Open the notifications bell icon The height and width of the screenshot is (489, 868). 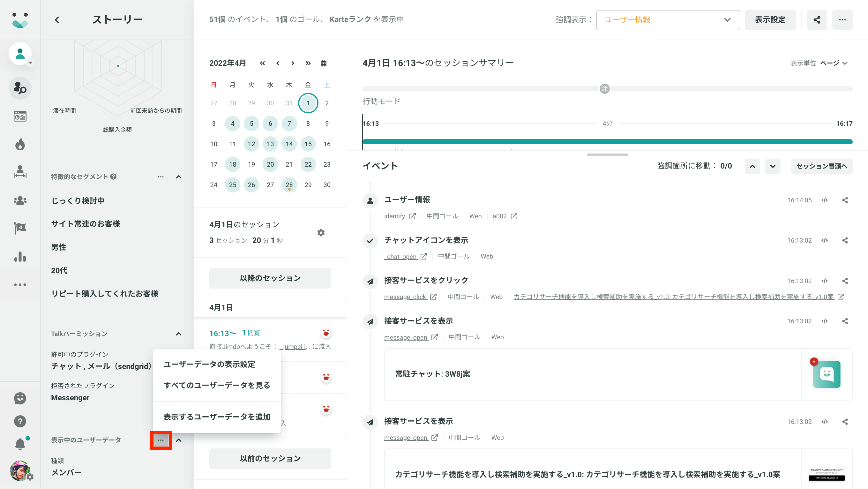pyautogui.click(x=20, y=444)
